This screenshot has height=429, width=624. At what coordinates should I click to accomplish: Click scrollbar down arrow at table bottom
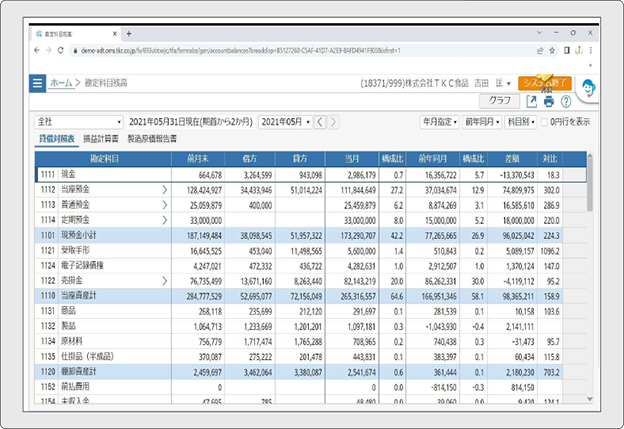pos(590,399)
